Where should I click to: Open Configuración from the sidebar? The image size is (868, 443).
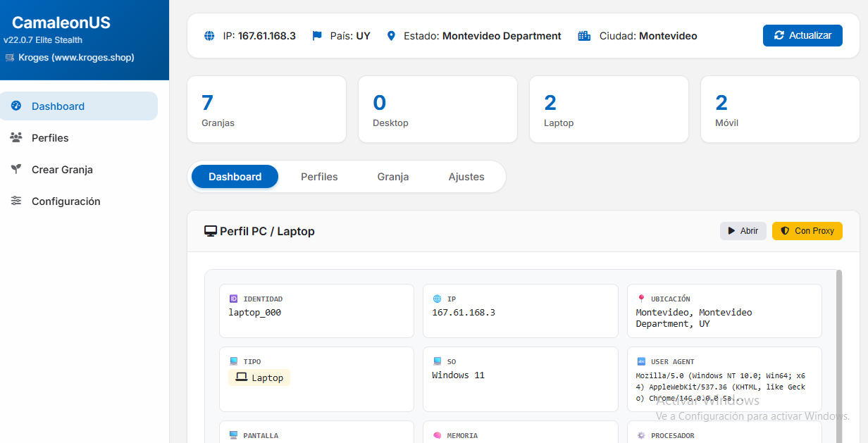click(x=66, y=201)
